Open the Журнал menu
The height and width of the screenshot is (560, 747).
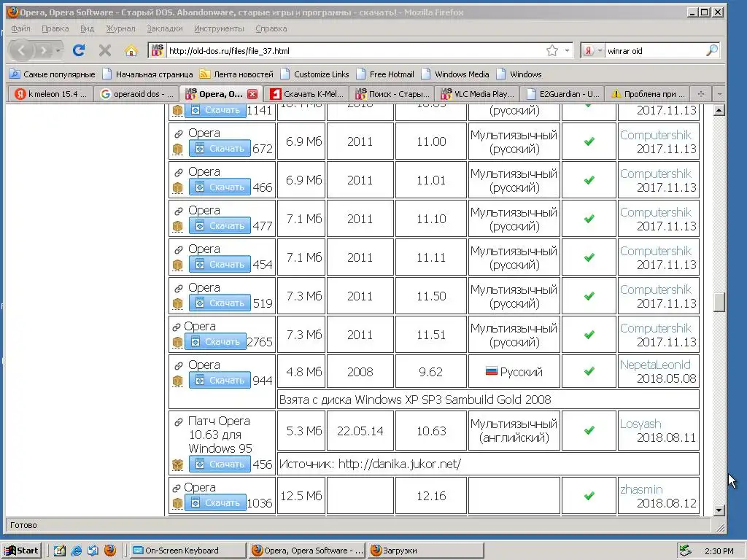coord(120,28)
